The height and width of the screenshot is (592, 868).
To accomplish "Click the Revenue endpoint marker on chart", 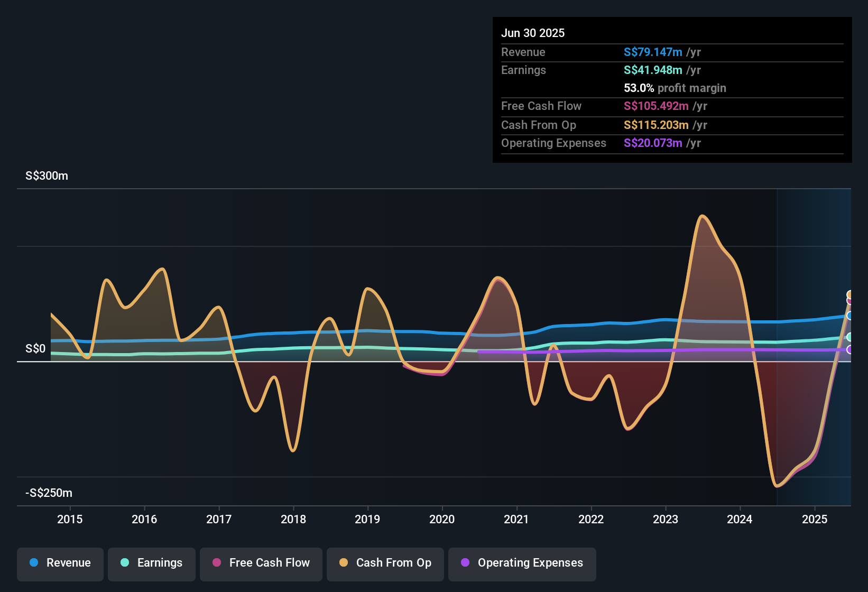I will (850, 316).
